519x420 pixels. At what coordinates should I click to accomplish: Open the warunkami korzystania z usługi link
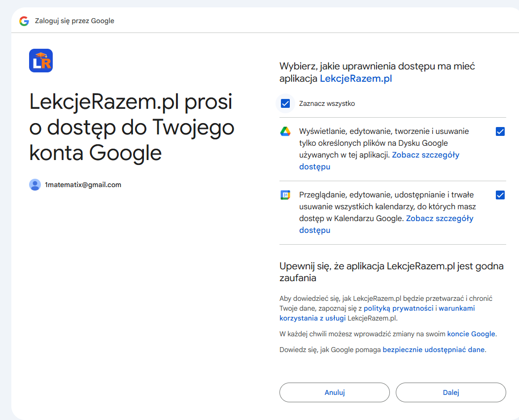pos(457,308)
